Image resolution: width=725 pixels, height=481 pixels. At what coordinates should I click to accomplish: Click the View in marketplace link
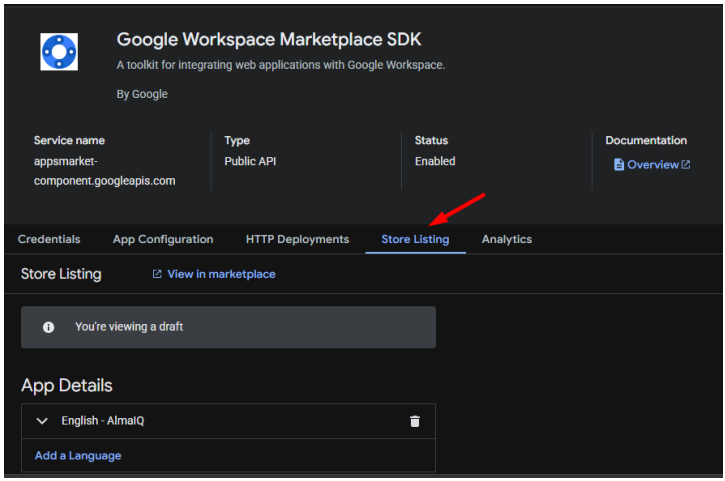pyautogui.click(x=221, y=274)
